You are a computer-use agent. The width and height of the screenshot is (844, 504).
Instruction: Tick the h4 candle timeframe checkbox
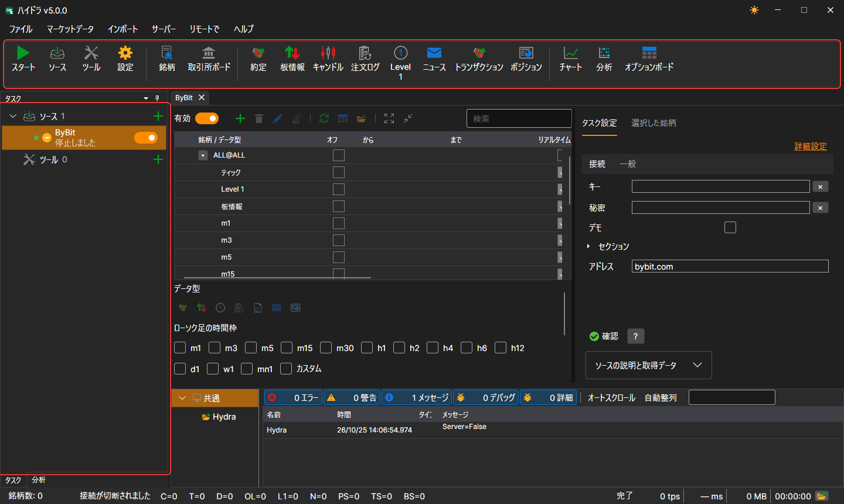[433, 348]
